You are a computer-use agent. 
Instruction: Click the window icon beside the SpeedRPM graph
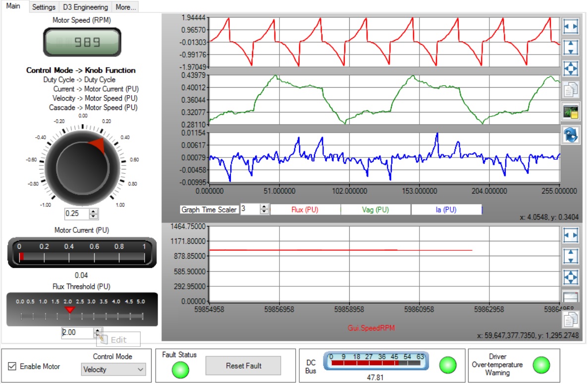[x=570, y=296]
